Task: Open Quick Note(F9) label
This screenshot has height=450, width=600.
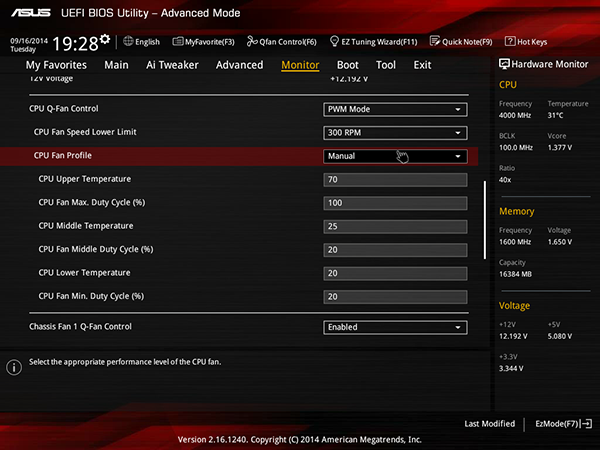Action: tap(467, 42)
